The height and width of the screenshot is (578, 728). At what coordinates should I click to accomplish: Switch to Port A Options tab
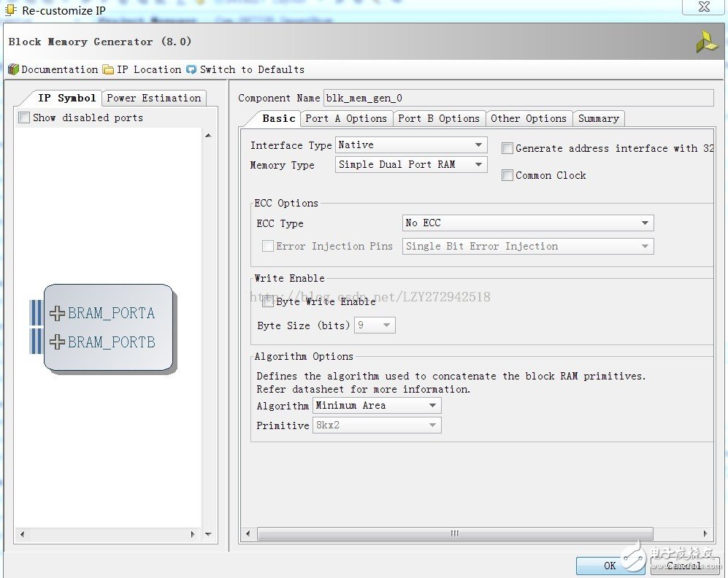pos(346,118)
